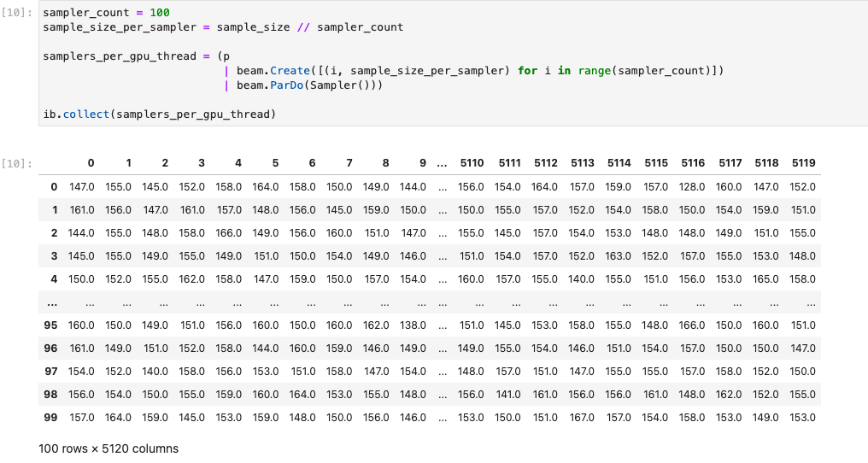Click the 128.0 value in row 0

(x=692, y=186)
